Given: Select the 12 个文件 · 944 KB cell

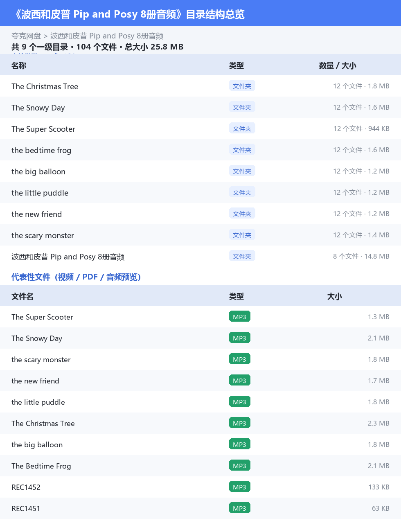Looking at the screenshot, I should [361, 128].
